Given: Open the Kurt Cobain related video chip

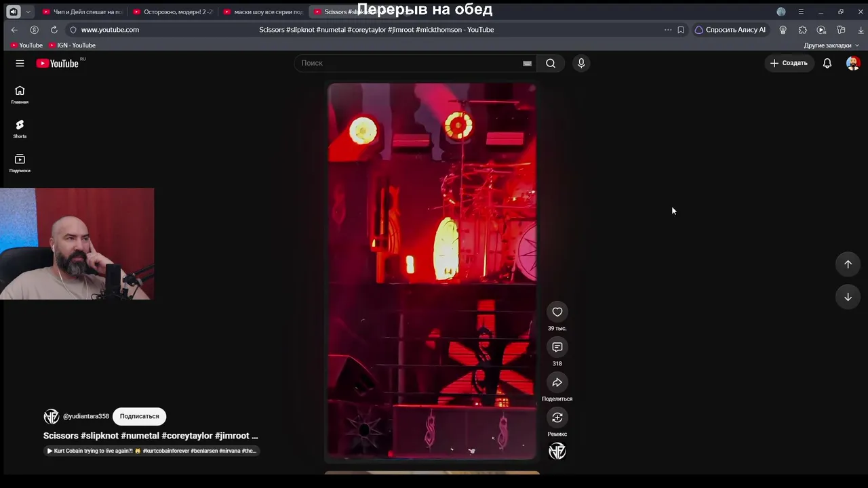Looking at the screenshot, I should (x=152, y=451).
